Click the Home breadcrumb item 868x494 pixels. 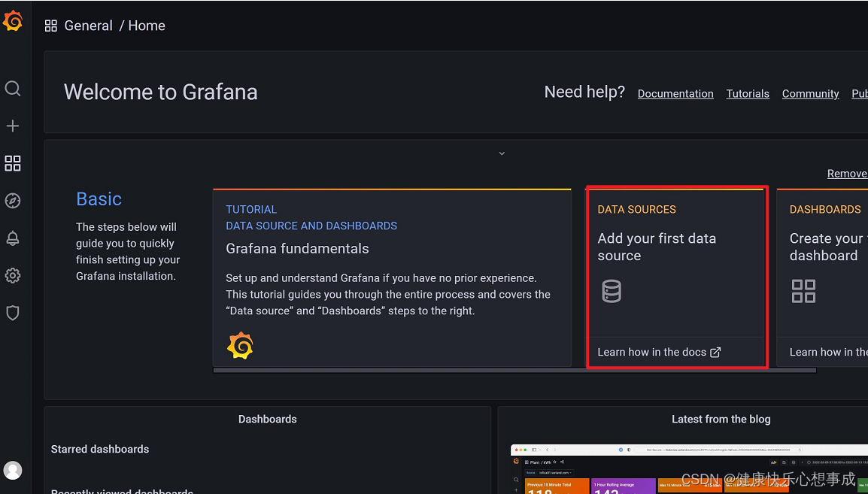pos(146,25)
